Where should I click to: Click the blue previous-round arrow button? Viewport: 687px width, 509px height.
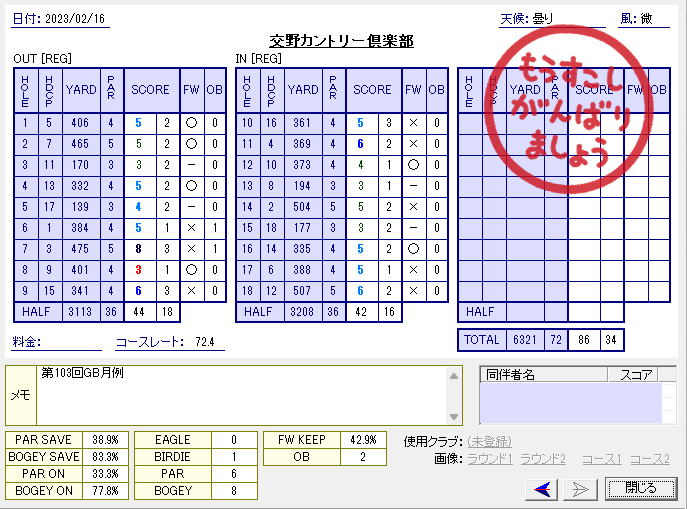544,488
